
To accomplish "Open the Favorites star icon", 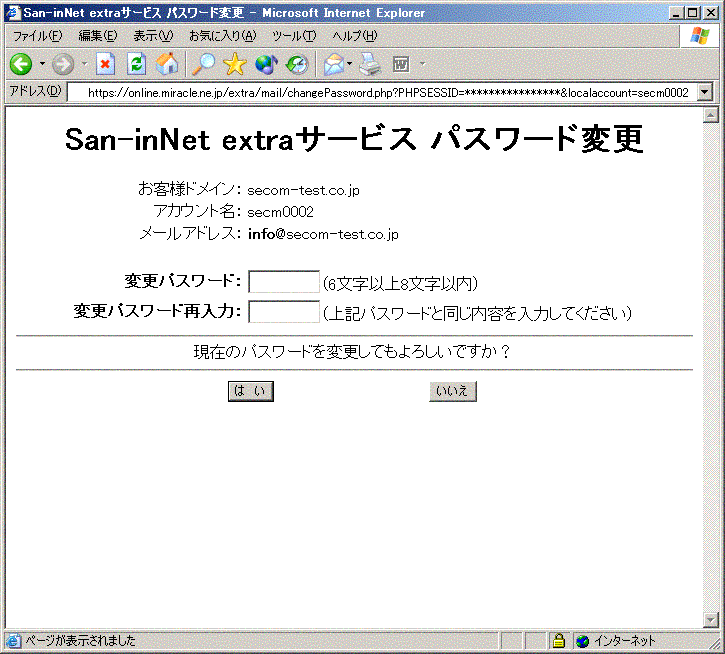I will point(235,65).
